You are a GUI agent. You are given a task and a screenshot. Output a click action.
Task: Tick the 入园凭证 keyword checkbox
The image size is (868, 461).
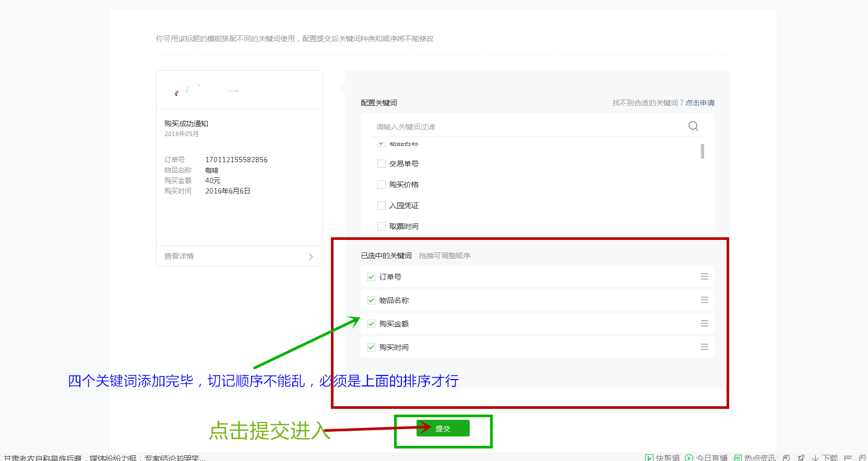coord(382,205)
